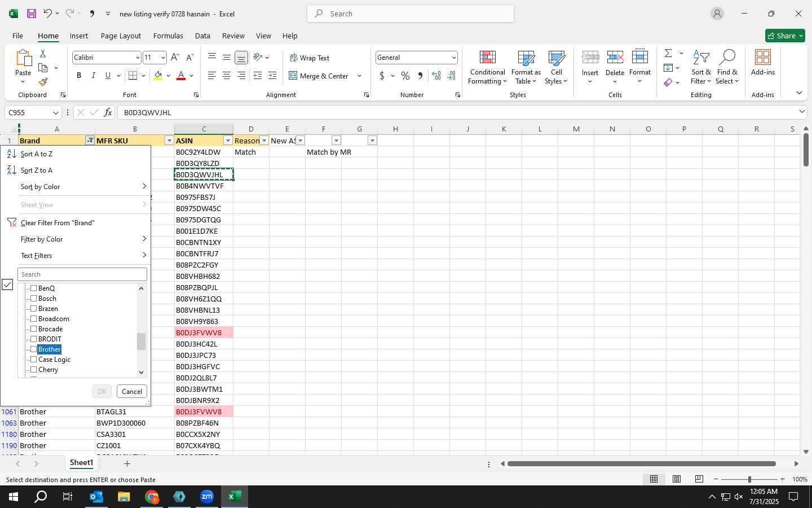Click the Borders icon

(x=133, y=76)
